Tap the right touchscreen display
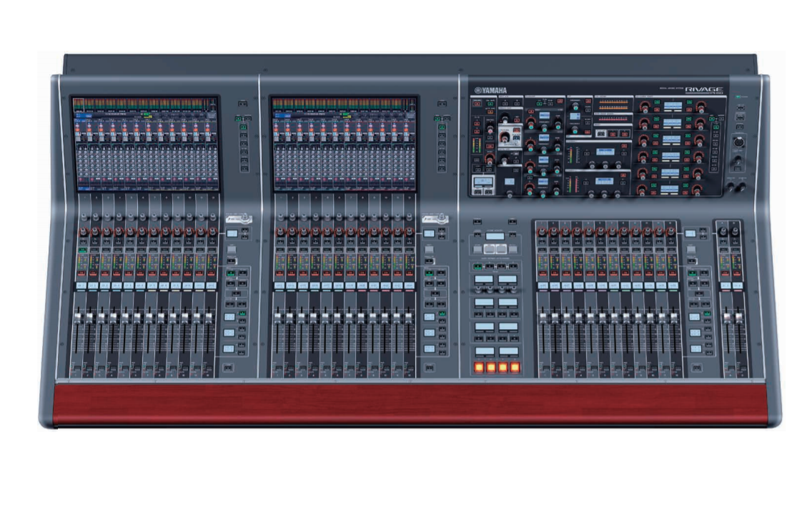812x508 pixels. pyautogui.click(x=345, y=143)
